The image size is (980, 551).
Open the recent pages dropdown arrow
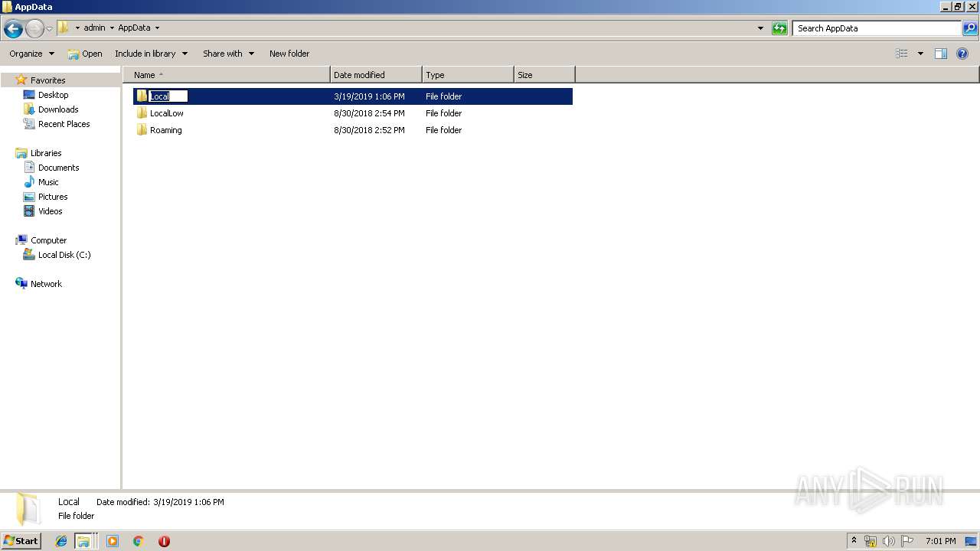point(49,29)
